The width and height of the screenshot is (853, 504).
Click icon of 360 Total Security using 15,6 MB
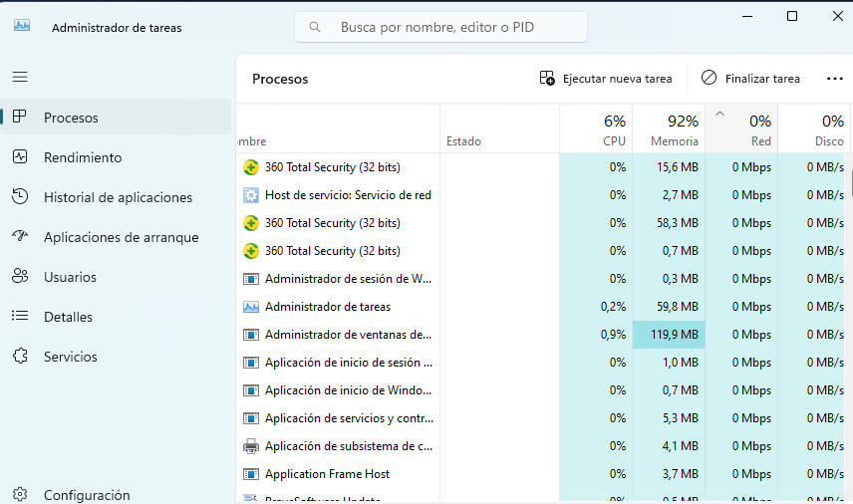251,167
